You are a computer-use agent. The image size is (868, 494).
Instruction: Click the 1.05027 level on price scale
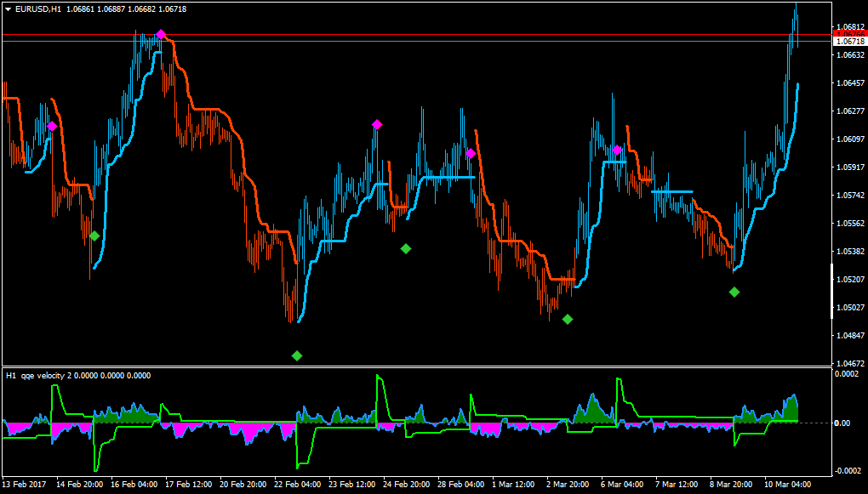click(850, 307)
